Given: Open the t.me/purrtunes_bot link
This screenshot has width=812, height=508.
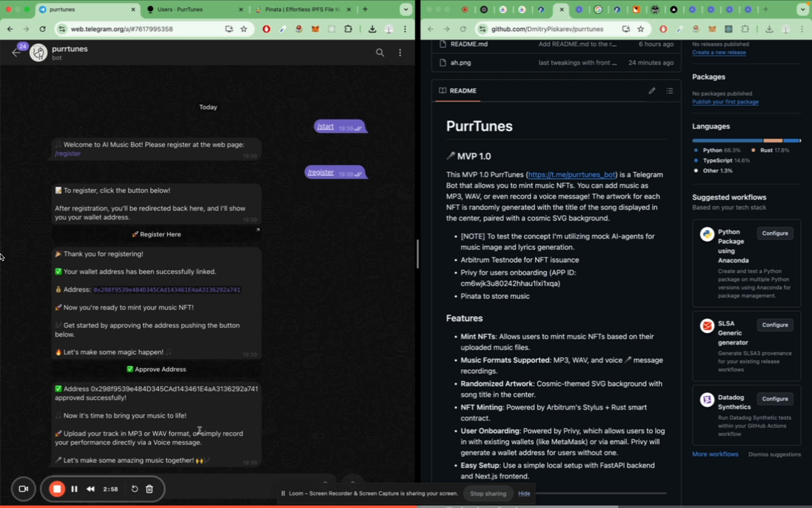Looking at the screenshot, I should (571, 175).
